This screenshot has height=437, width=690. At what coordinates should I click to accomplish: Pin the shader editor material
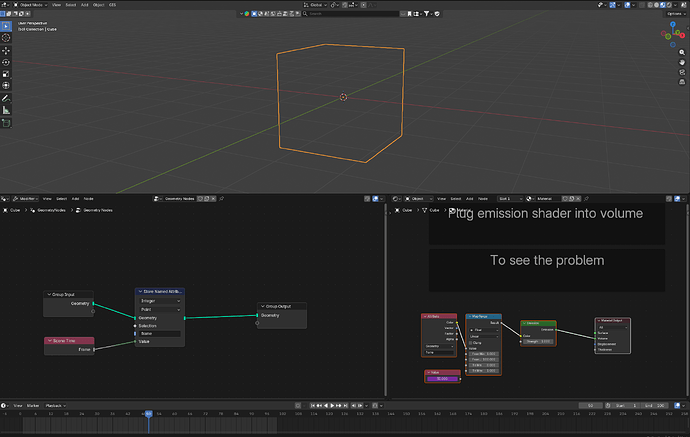click(x=586, y=198)
